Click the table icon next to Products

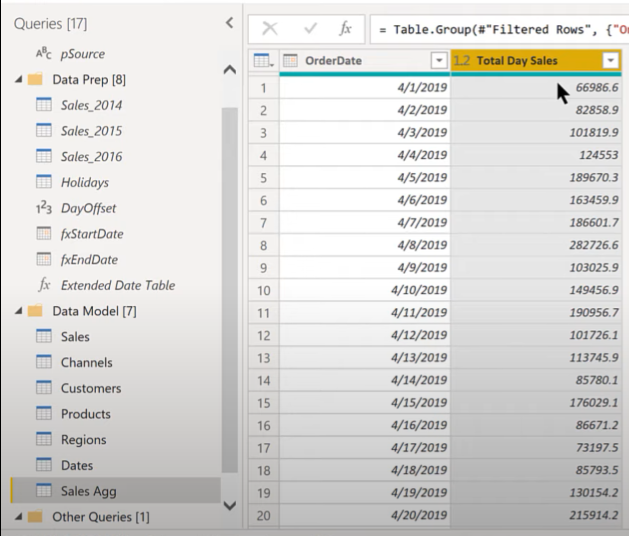44,413
